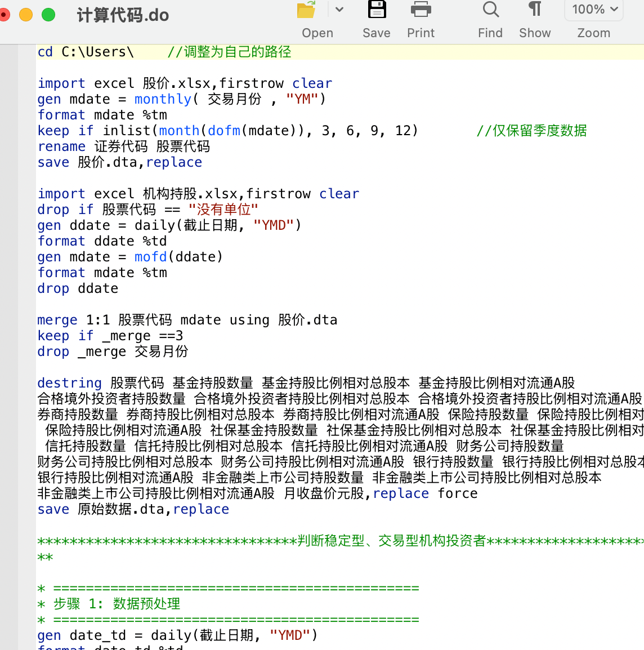The image size is (644, 650).
Task: Click the string "YM" in monthly function
Action: [302, 99]
